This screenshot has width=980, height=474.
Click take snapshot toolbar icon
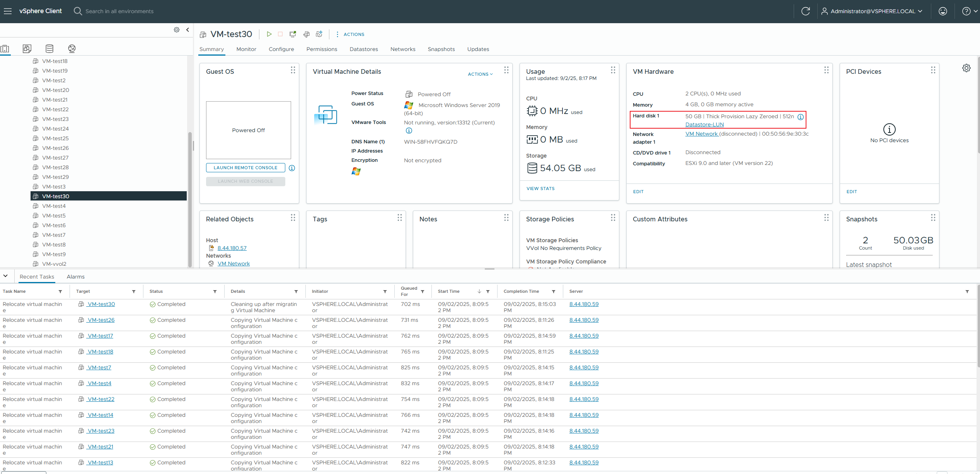[319, 34]
